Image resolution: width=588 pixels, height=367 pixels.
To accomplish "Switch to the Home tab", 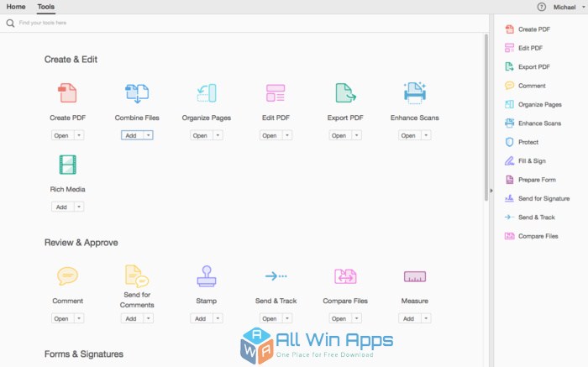I will 16,7.
